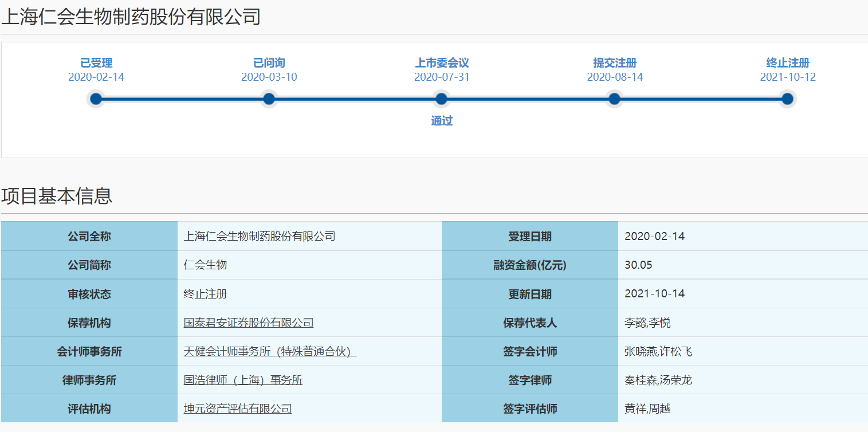The width and height of the screenshot is (868, 432).
Task: Click the 融资金额(亿元) header cell
Action: coord(530,265)
